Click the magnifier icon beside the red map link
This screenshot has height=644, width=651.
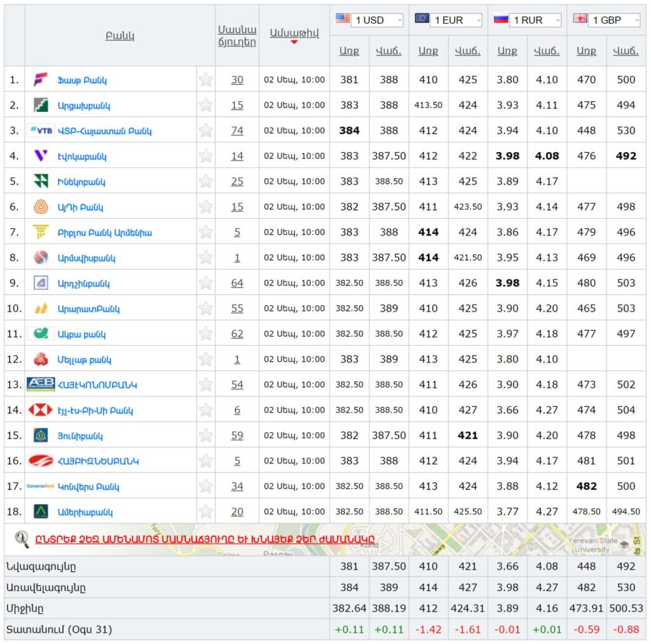pyautogui.click(x=22, y=539)
